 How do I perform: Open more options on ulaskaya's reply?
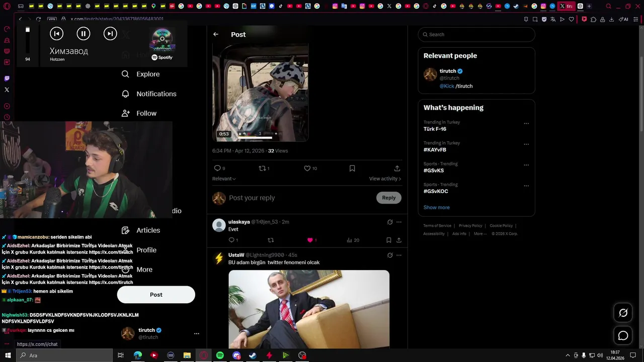pyautogui.click(x=399, y=222)
